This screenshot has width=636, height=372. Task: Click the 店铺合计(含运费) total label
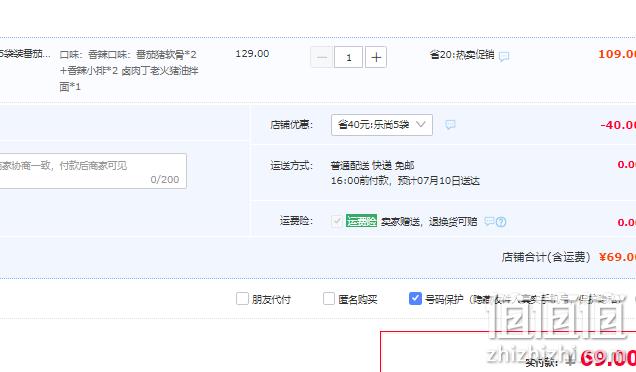tap(546, 257)
